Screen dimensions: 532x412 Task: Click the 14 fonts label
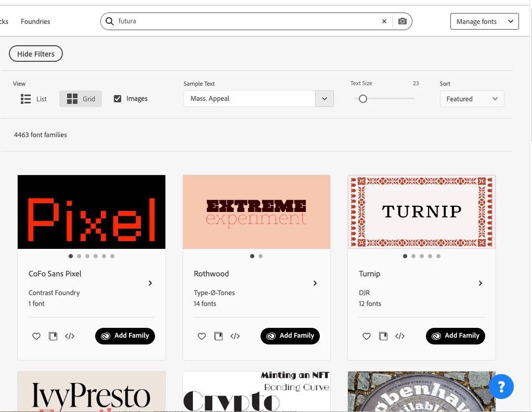[205, 303]
